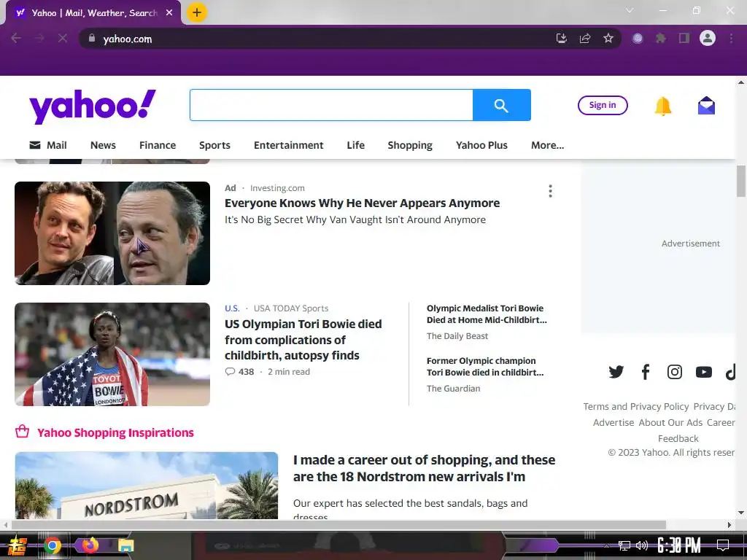Open the Life navigation item

355,145
